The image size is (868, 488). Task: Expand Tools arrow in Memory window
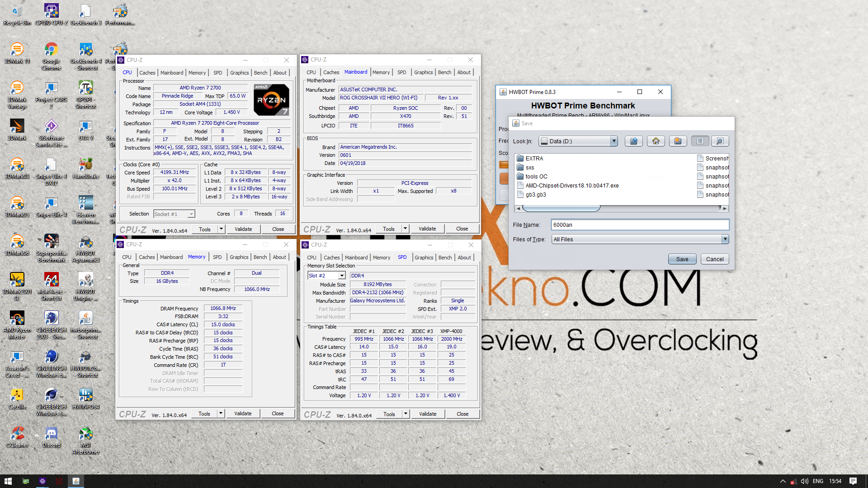coord(221,413)
